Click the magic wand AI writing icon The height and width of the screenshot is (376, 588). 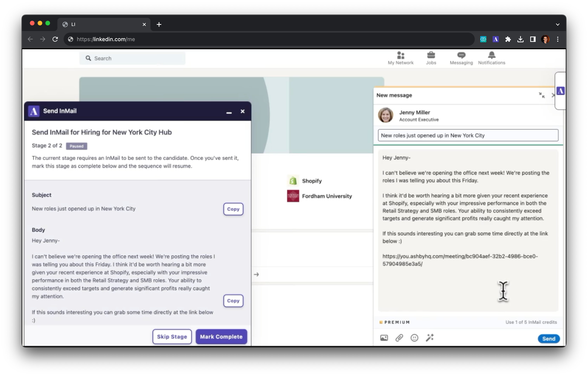point(430,337)
